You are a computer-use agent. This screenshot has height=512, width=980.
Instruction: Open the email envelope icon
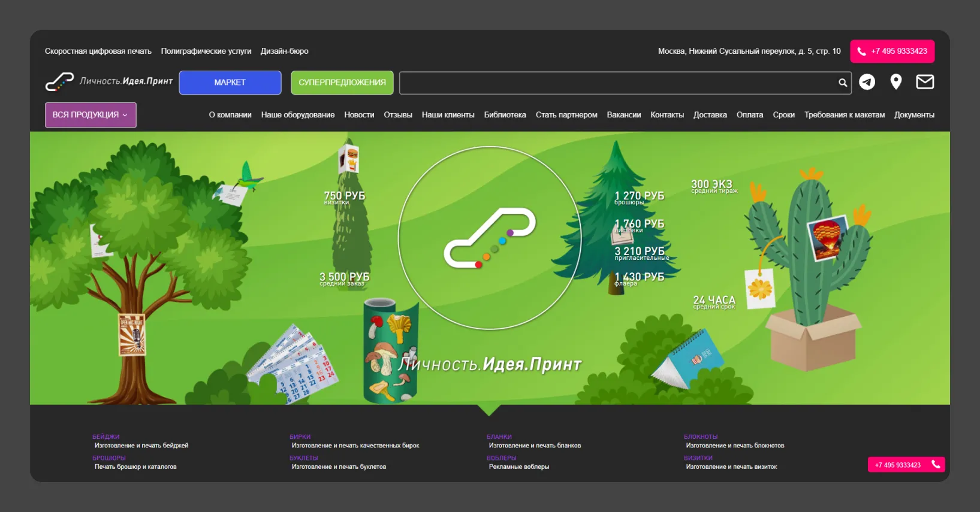(925, 81)
